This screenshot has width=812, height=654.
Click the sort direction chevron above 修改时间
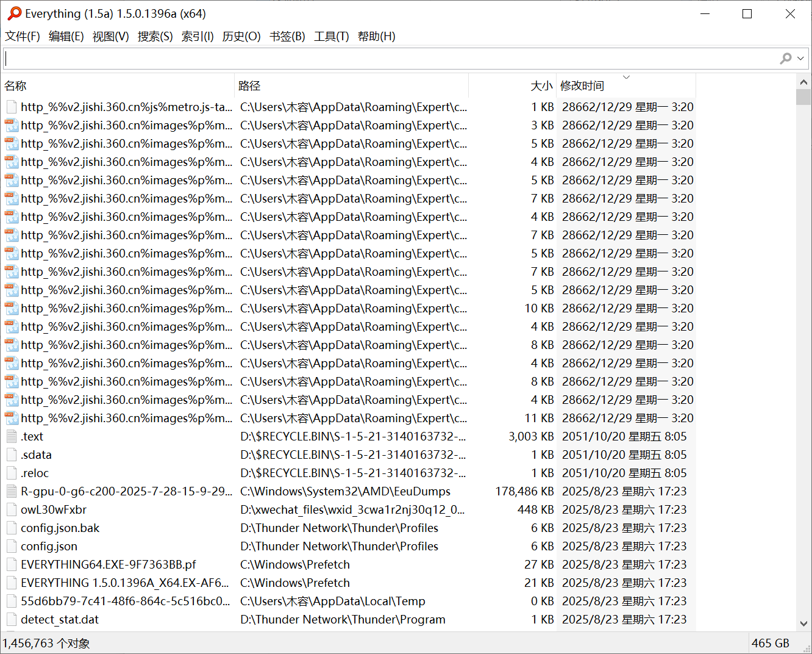click(x=626, y=77)
